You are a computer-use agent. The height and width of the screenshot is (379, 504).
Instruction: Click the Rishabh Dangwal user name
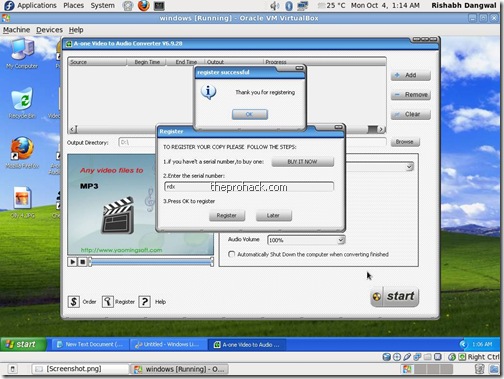(464, 5)
